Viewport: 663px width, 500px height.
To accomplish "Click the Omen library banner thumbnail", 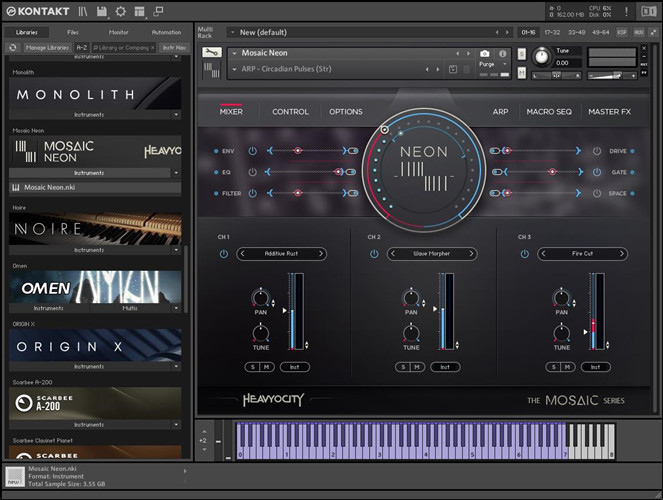I will point(95,287).
